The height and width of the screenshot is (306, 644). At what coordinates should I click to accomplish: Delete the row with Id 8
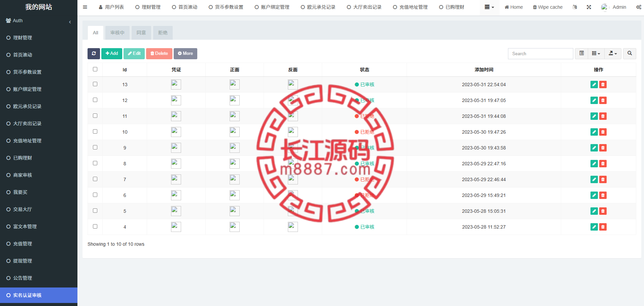(x=603, y=164)
